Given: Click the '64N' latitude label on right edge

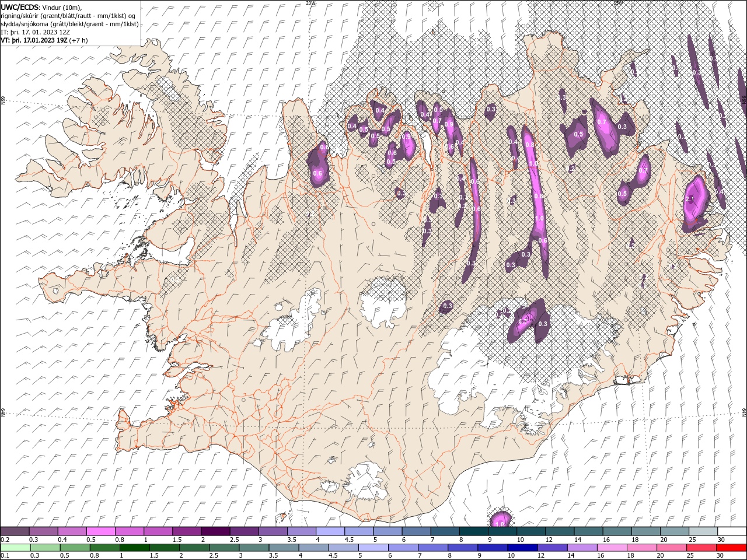Looking at the screenshot, I should 744,412.
